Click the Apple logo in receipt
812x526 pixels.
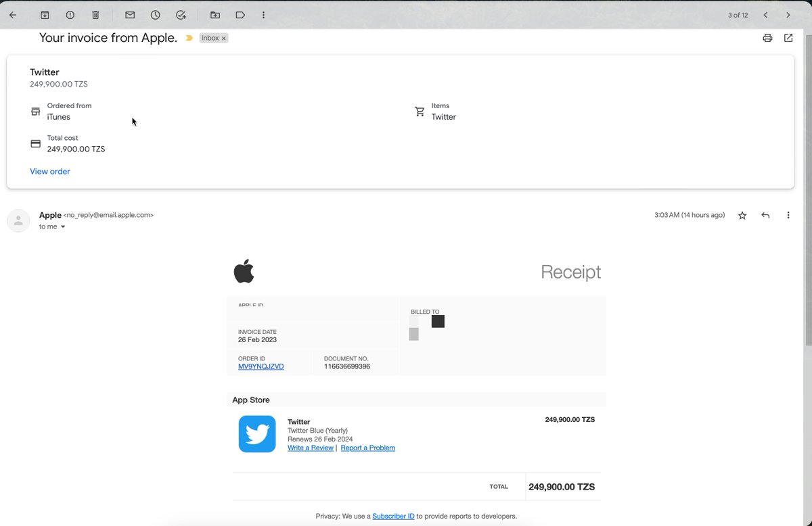pos(244,271)
